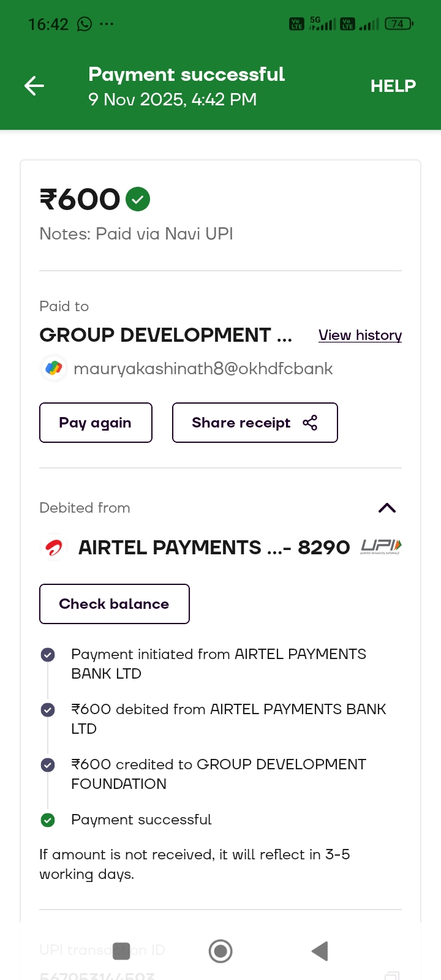Image resolution: width=441 pixels, height=980 pixels.
Task: Tap the share icon in Share receipt
Action: click(x=310, y=423)
